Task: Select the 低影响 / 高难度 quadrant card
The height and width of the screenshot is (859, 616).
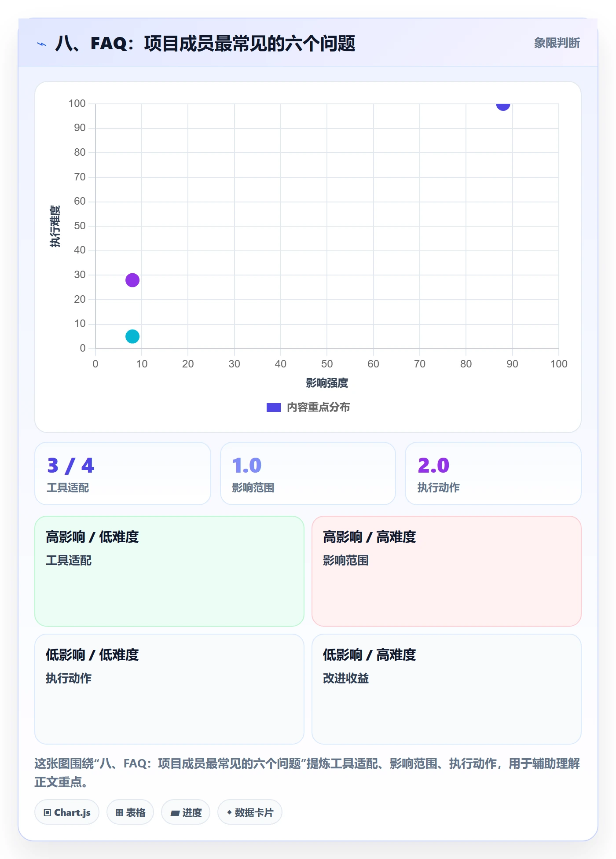Action: 447,689
